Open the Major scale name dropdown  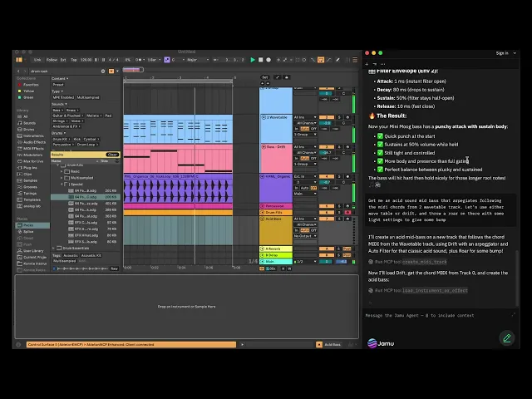click(198, 60)
